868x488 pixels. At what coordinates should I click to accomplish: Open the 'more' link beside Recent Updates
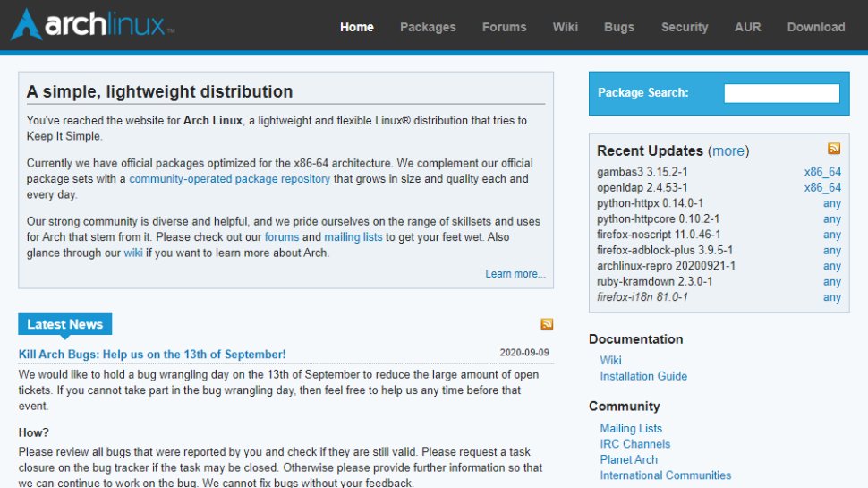[x=728, y=151]
